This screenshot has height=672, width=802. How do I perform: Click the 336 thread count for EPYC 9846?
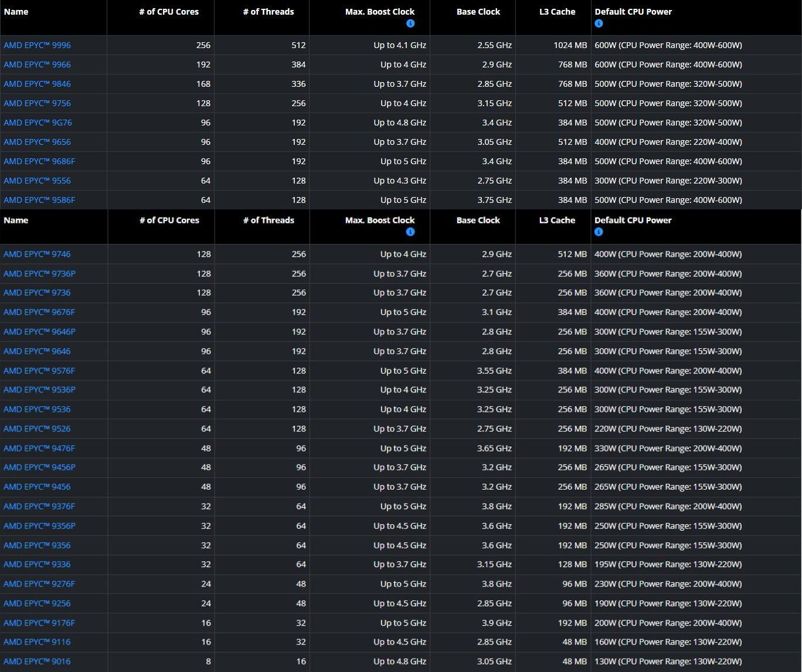click(298, 84)
